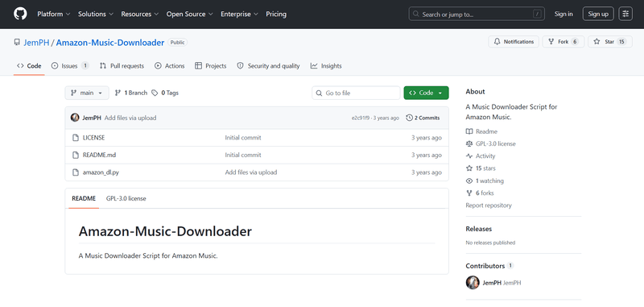View 15 stars in About sidebar

click(x=485, y=168)
